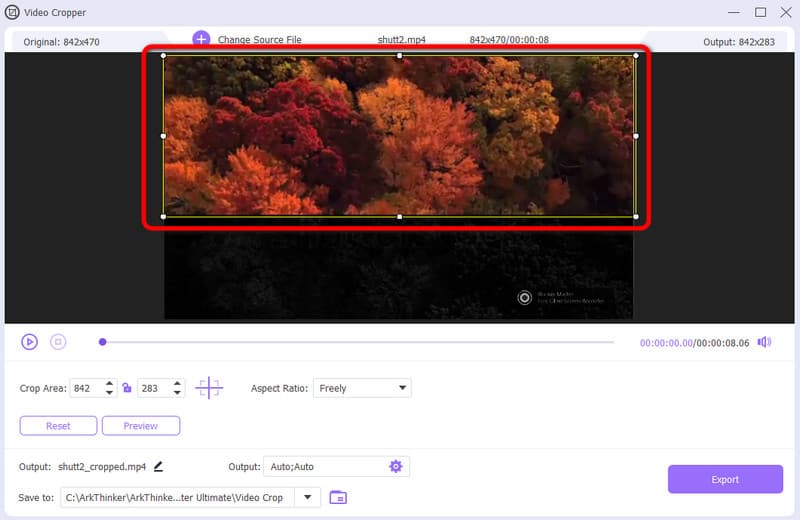The image size is (800, 520).
Task: Open output settings with gear icon
Action: [396, 466]
